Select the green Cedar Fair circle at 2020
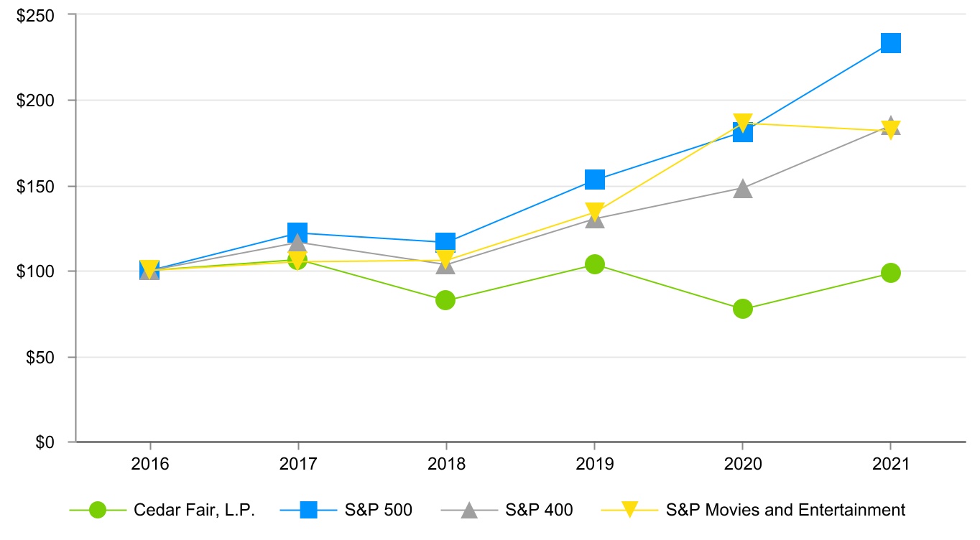Image resolution: width=980 pixels, height=540 pixels. point(743,309)
